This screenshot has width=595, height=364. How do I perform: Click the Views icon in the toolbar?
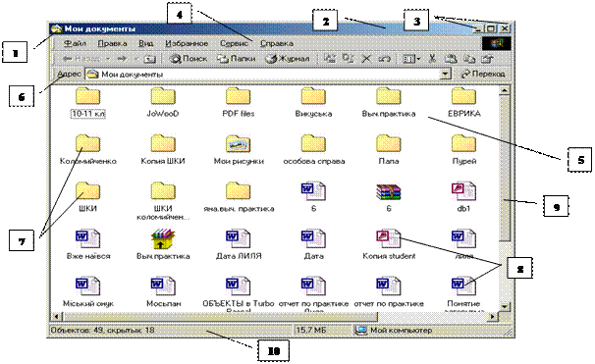click(408, 59)
